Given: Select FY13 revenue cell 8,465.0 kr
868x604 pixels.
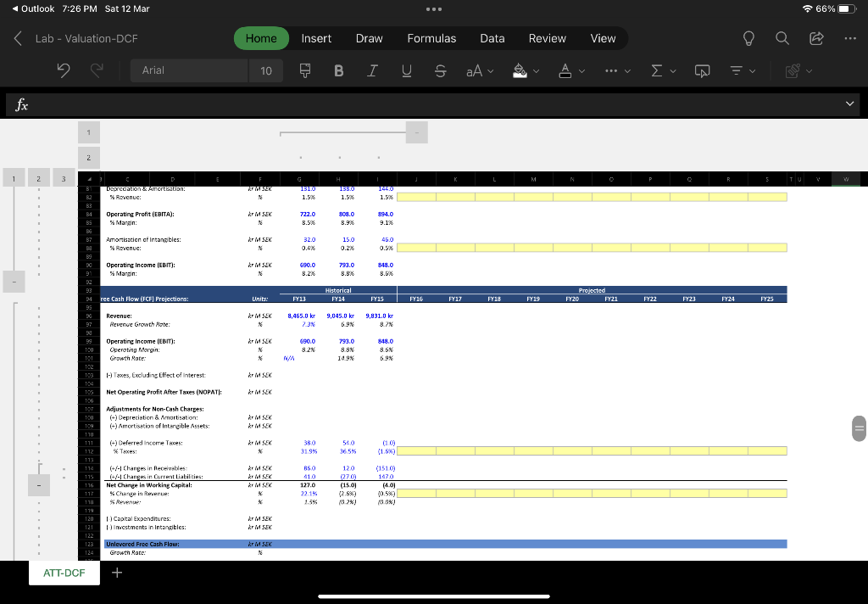Looking at the screenshot, I should coord(301,316).
